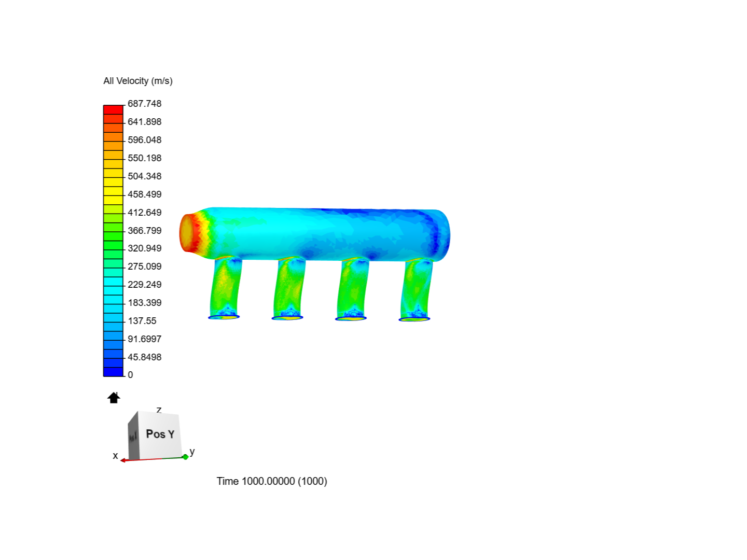Click the dark side face of orientation cube
Viewport: 747px width, 560px height.
[133, 436]
